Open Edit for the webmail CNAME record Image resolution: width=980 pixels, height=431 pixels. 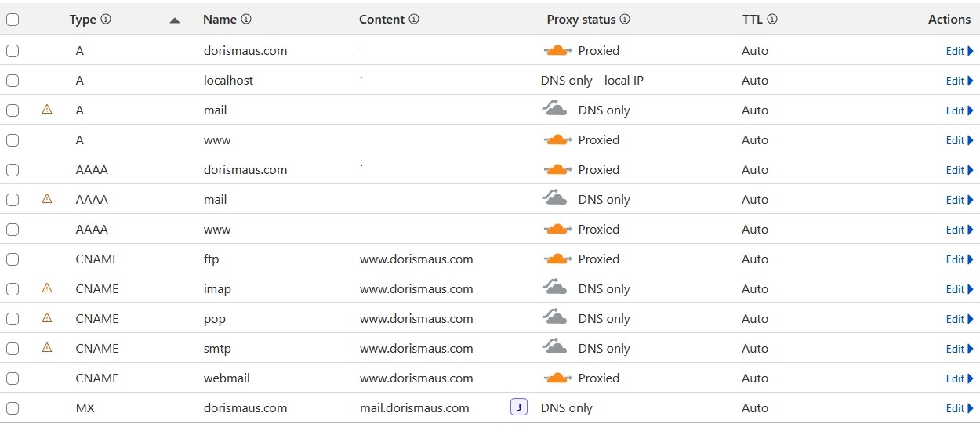click(960, 378)
